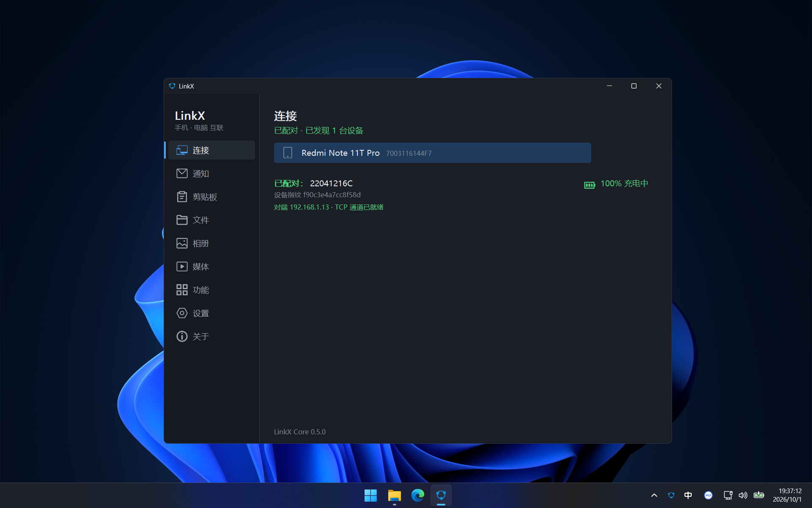Click the device serial 7003116144F7

409,153
